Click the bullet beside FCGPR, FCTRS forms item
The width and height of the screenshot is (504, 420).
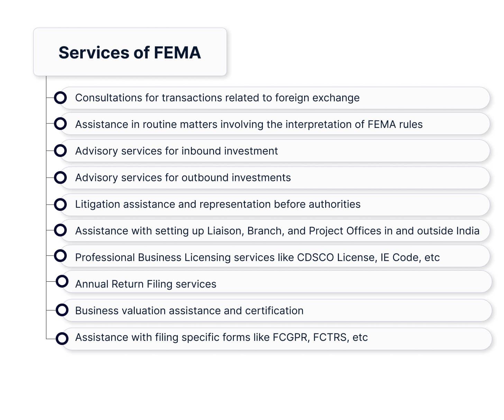click(62, 338)
